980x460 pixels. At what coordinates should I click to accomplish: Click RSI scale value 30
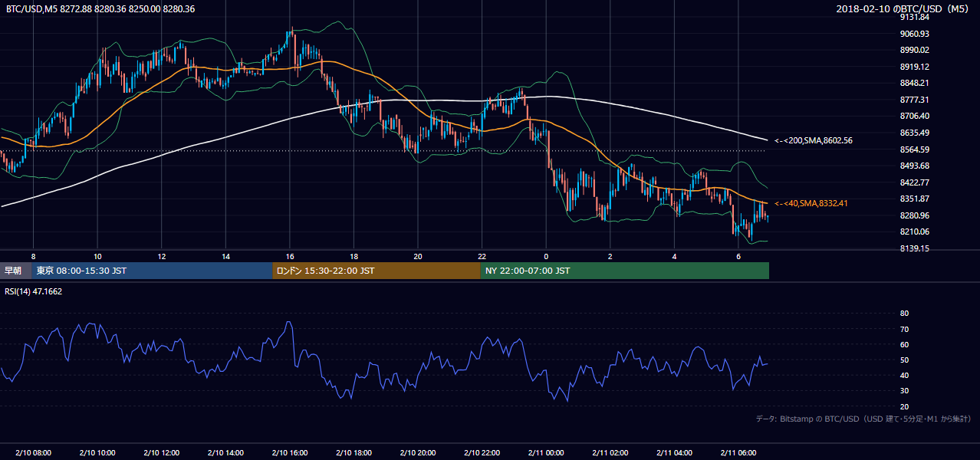[x=904, y=391]
